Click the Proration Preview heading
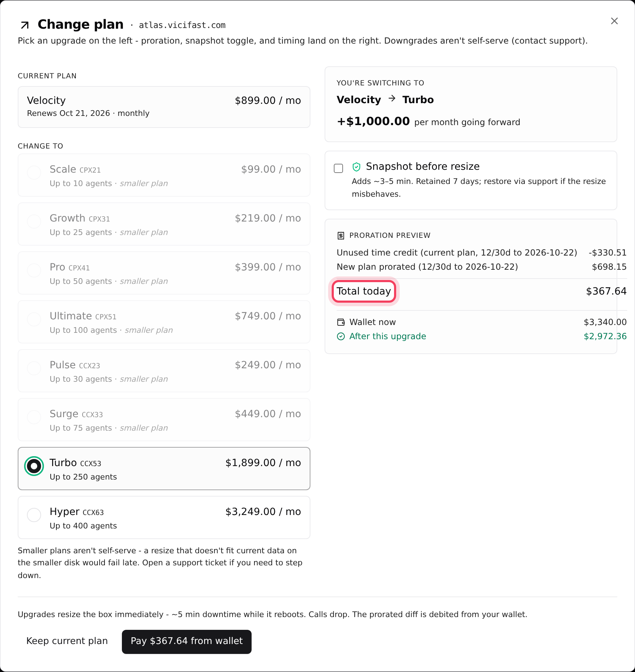The width and height of the screenshot is (635, 672). tap(390, 236)
